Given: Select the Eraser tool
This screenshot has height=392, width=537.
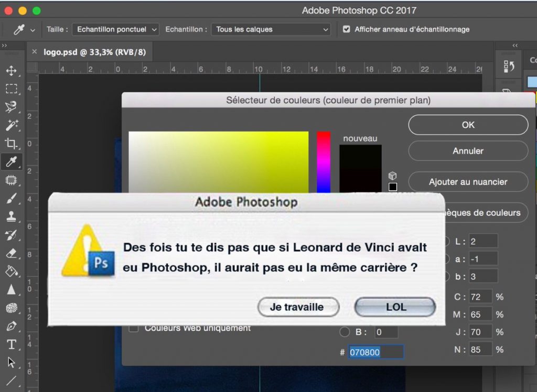Looking at the screenshot, I should [12, 253].
